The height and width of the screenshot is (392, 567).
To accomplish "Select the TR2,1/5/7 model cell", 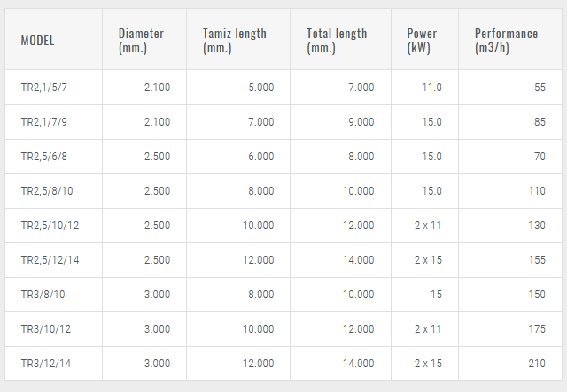I will [43, 88].
